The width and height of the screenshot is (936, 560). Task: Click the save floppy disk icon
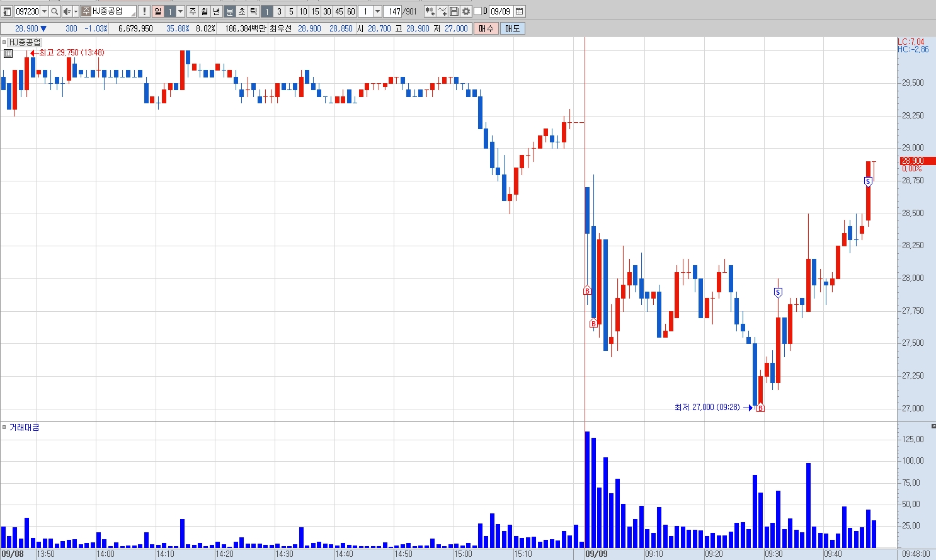[454, 11]
